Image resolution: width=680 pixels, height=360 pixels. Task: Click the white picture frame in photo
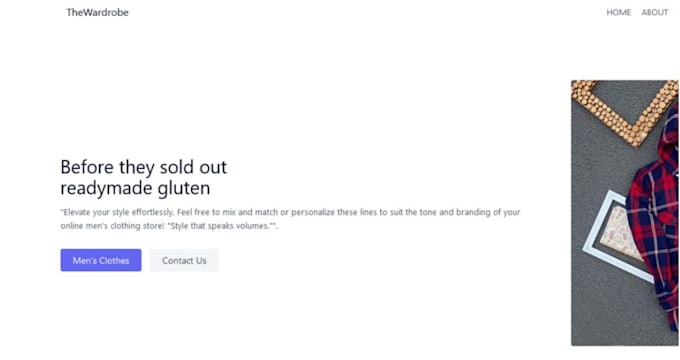[x=616, y=236]
